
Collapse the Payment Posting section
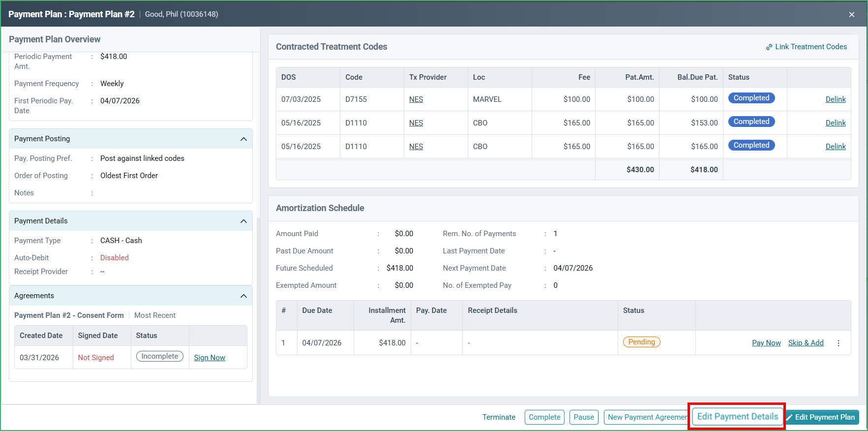click(x=243, y=139)
